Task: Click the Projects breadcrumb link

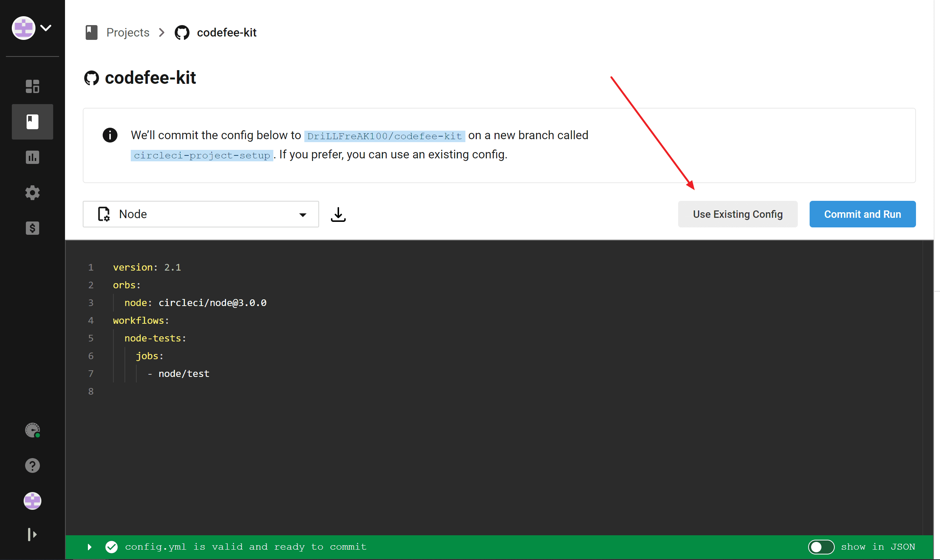Action: [x=128, y=32]
